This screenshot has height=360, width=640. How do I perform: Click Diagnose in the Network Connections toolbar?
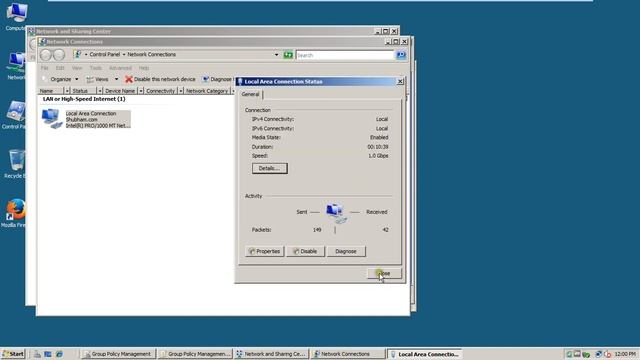217,79
